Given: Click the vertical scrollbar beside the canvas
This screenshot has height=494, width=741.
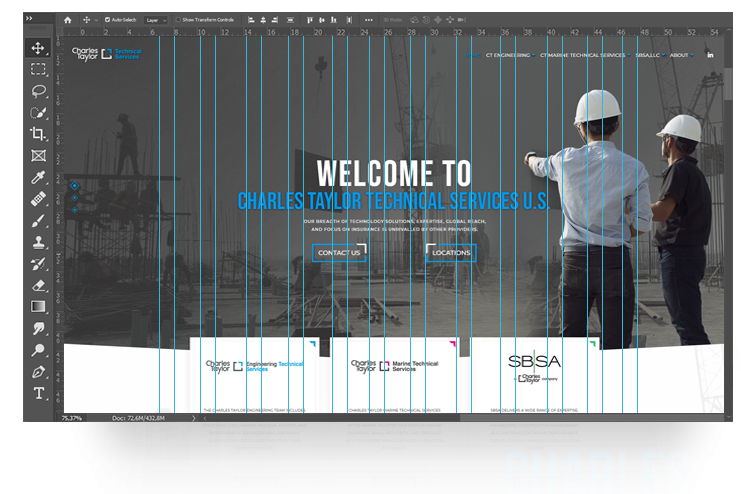Looking at the screenshot, I should (x=728, y=83).
